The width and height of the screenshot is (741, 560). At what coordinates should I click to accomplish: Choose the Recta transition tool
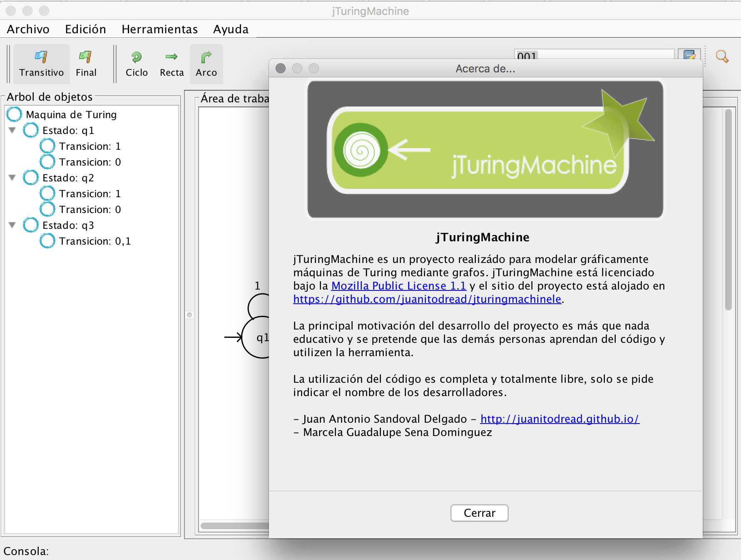point(172,64)
